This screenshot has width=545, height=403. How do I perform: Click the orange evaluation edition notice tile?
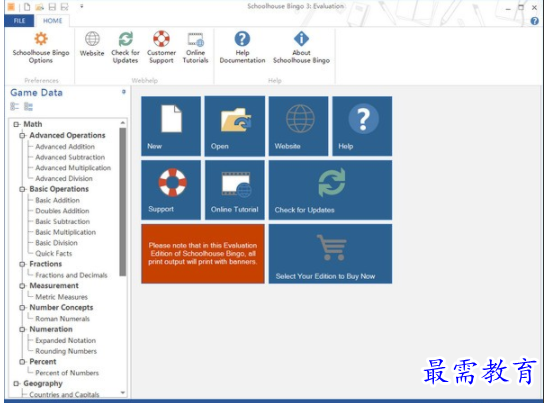[203, 254]
